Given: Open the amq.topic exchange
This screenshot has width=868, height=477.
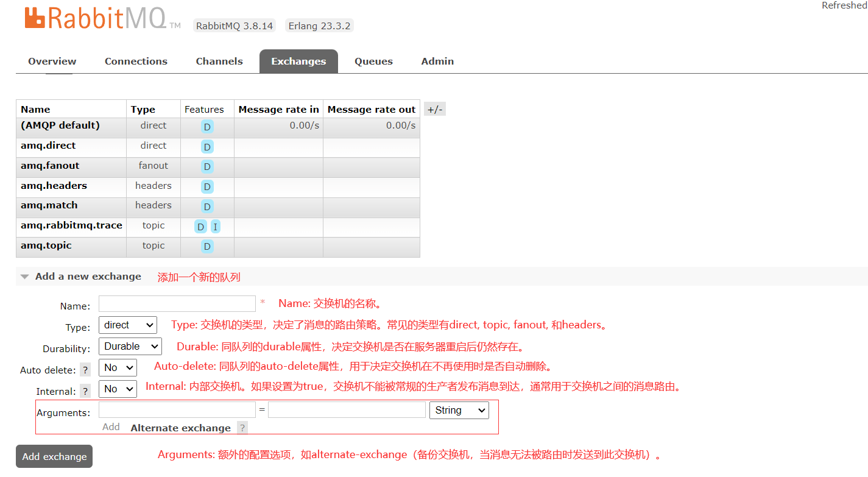Looking at the screenshot, I should point(46,246).
